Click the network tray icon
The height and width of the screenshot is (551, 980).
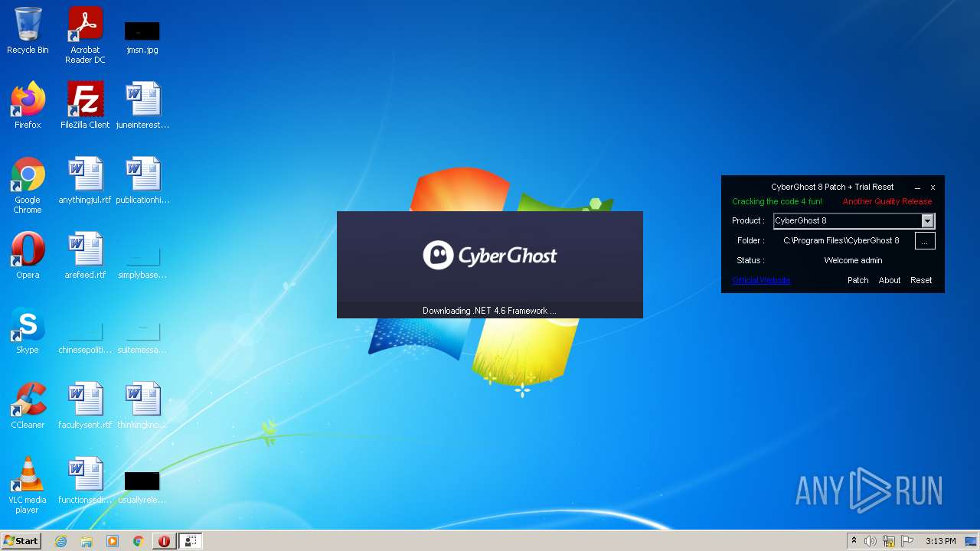tap(889, 541)
